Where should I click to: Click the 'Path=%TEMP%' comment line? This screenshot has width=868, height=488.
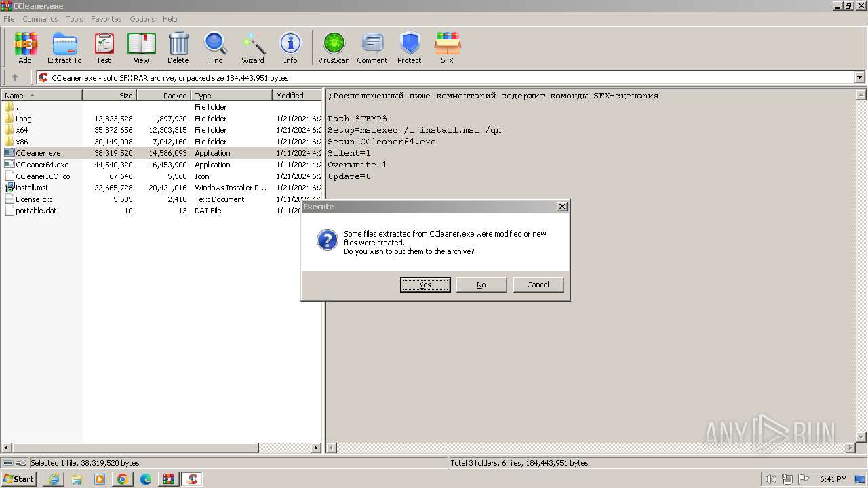pos(357,119)
